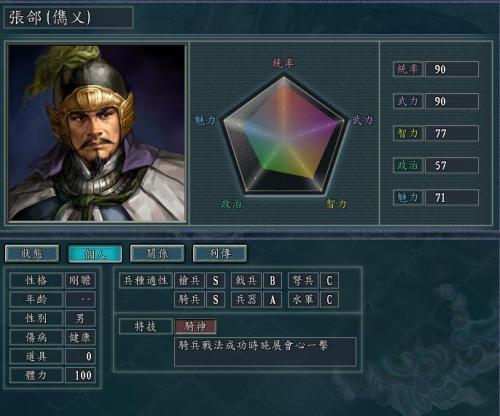Select the 武力 stat value 90
The image size is (500, 416).
tap(452, 101)
